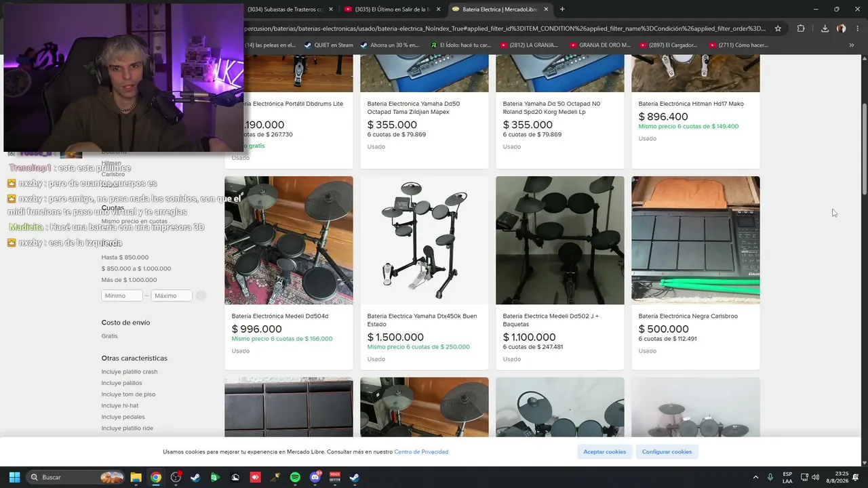868x488 pixels.
Task: Open the Chrome downloads icon
Action: [825, 28]
